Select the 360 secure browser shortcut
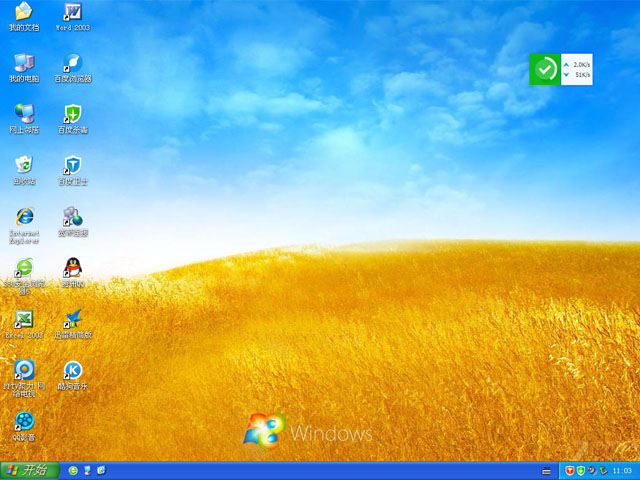640x480 pixels. (24, 276)
